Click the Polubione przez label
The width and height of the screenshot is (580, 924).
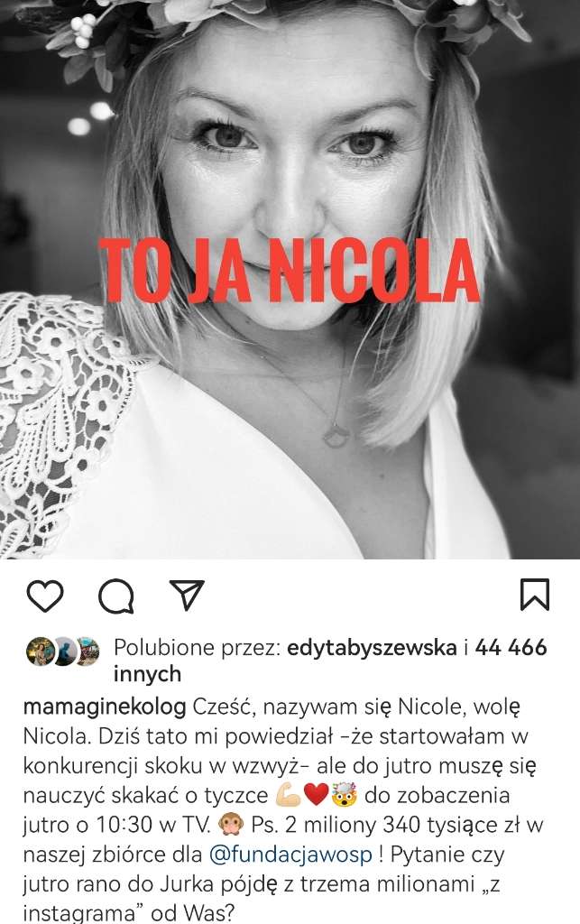click(x=197, y=648)
